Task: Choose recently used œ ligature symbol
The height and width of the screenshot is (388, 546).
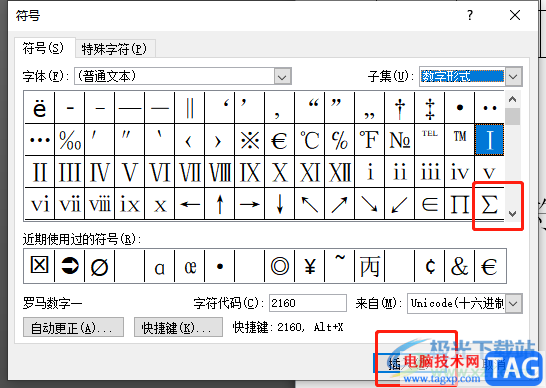Action: 189,266
